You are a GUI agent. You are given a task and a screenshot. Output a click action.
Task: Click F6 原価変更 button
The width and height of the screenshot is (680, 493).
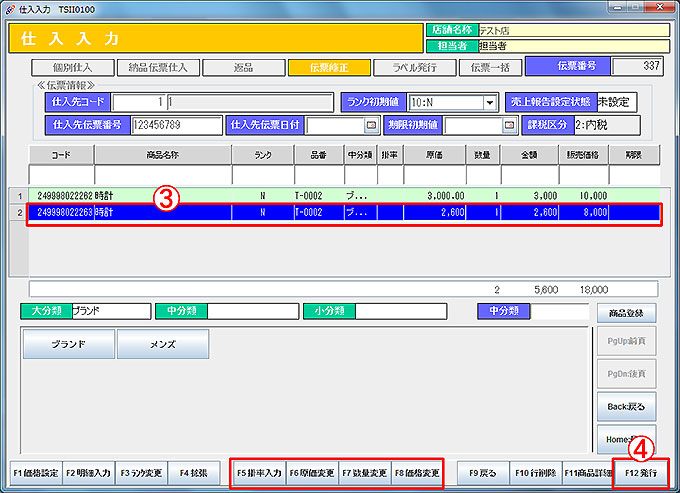[x=310, y=471]
